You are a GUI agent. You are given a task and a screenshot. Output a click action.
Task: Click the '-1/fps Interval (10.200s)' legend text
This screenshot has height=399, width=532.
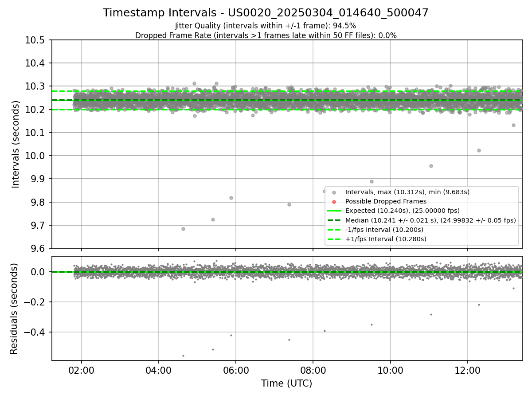coord(384,230)
